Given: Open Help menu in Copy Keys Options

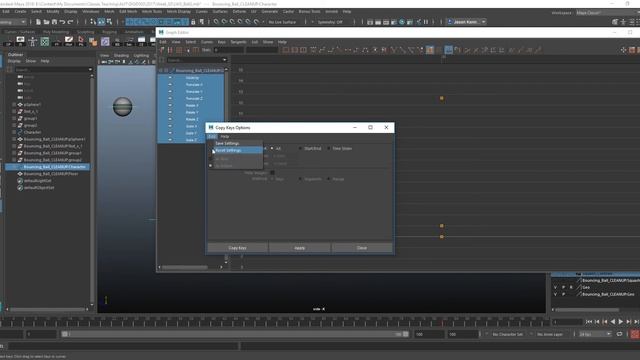Looking at the screenshot, I should [225, 136].
